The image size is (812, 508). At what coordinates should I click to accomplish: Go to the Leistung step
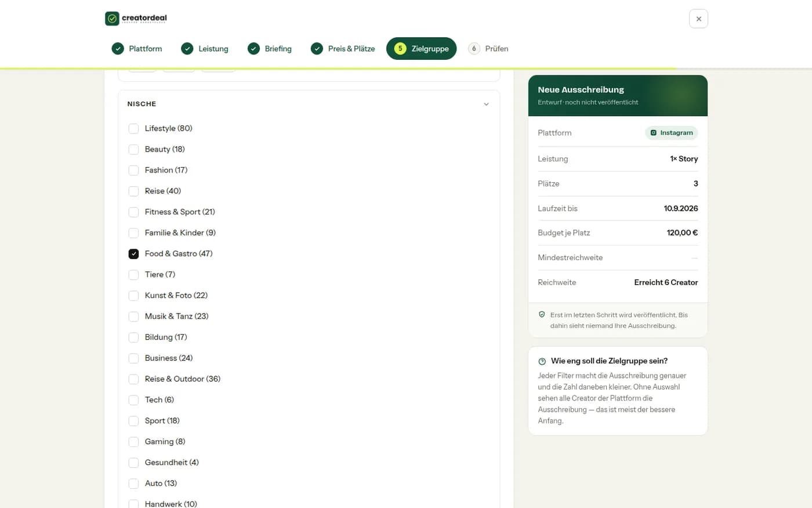(205, 49)
